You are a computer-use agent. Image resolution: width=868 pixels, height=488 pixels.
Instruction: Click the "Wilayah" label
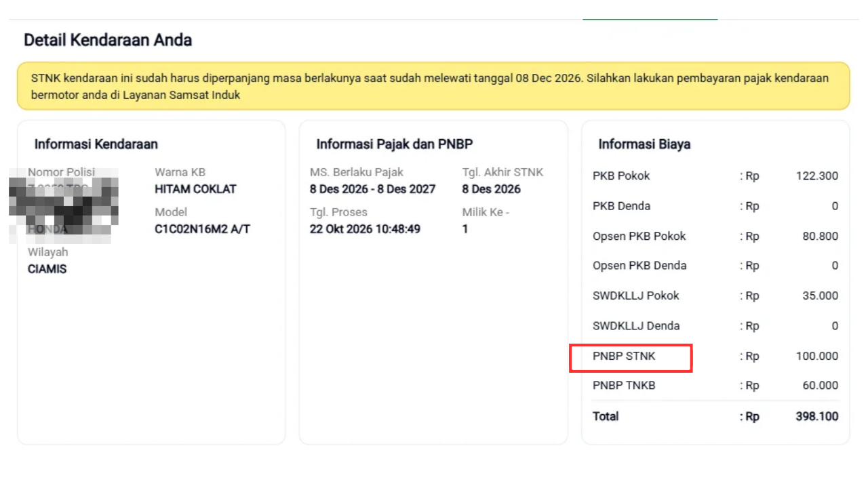coord(47,252)
